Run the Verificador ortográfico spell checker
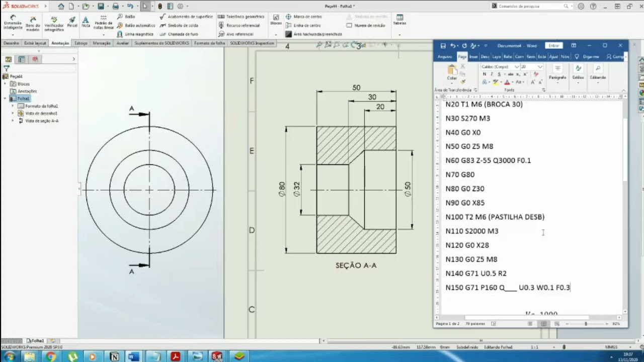Image resolution: width=644 pixels, height=362 pixels. coord(54,23)
